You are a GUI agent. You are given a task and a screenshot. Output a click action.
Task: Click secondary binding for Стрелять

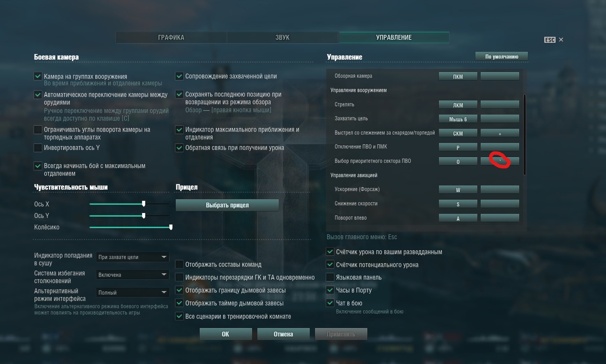pos(500,105)
